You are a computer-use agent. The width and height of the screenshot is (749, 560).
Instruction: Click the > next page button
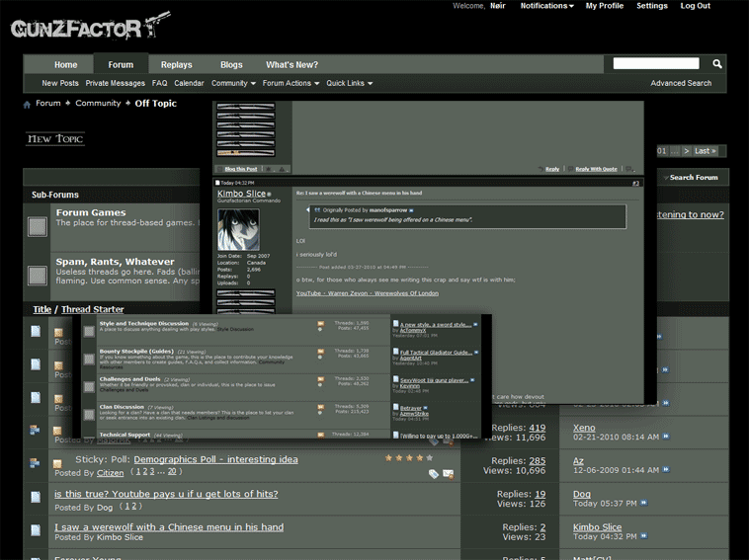click(x=686, y=151)
